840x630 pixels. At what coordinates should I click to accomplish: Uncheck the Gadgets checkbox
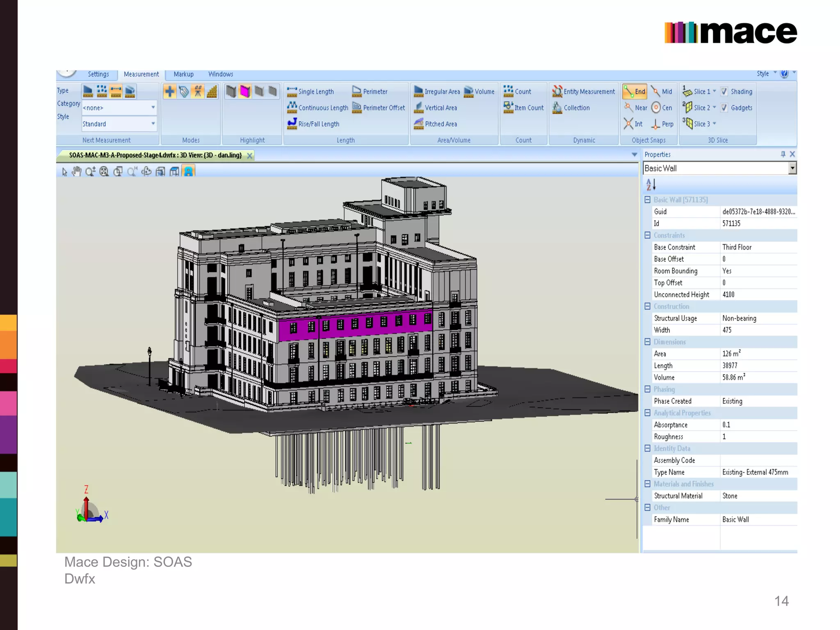[x=724, y=107]
